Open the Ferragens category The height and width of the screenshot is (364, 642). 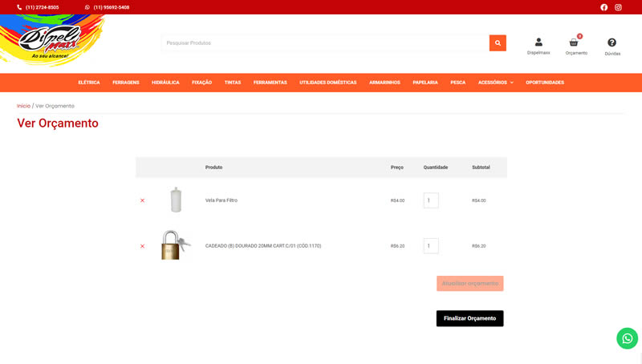click(x=126, y=83)
